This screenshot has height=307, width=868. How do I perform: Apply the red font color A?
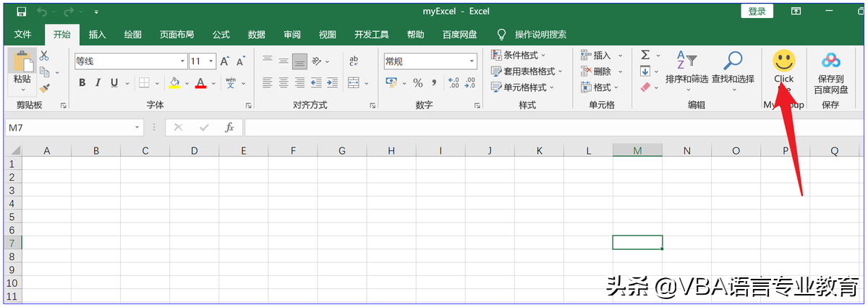(x=200, y=82)
